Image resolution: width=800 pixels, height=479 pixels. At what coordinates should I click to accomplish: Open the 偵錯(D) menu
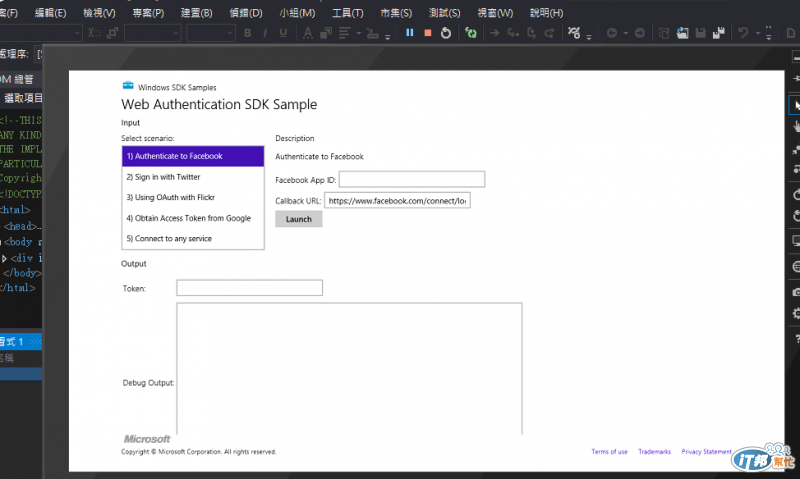pyautogui.click(x=246, y=13)
